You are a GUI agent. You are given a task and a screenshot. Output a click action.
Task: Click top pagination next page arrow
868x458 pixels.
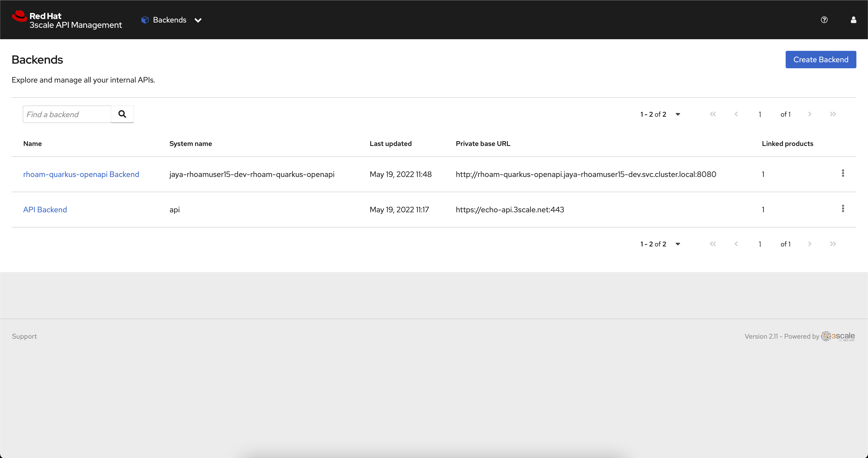tap(809, 114)
